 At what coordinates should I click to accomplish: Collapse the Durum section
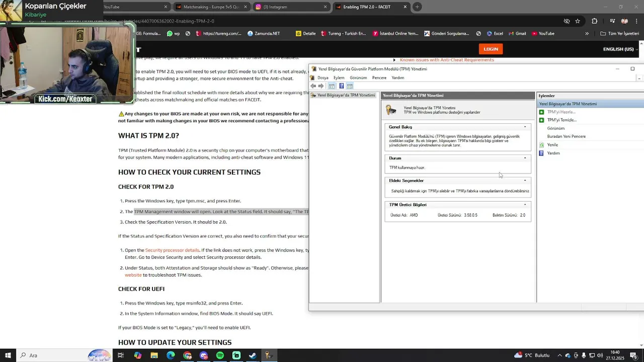click(525, 158)
